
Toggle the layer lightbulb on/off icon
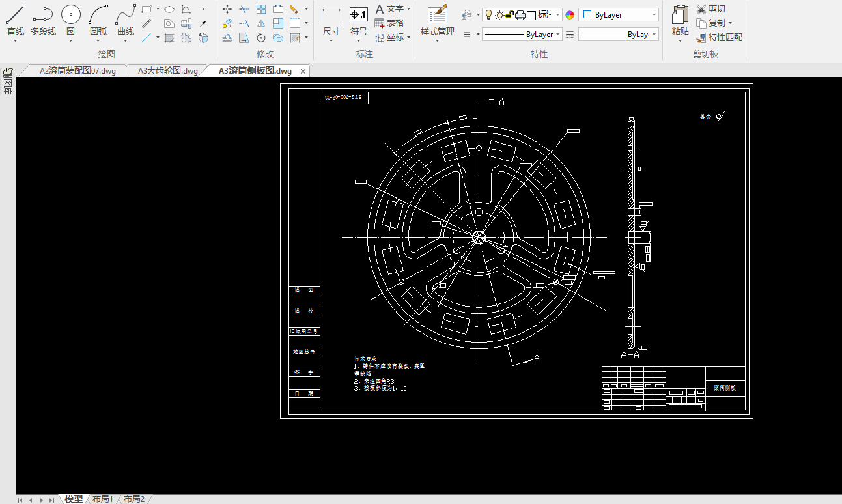point(488,14)
